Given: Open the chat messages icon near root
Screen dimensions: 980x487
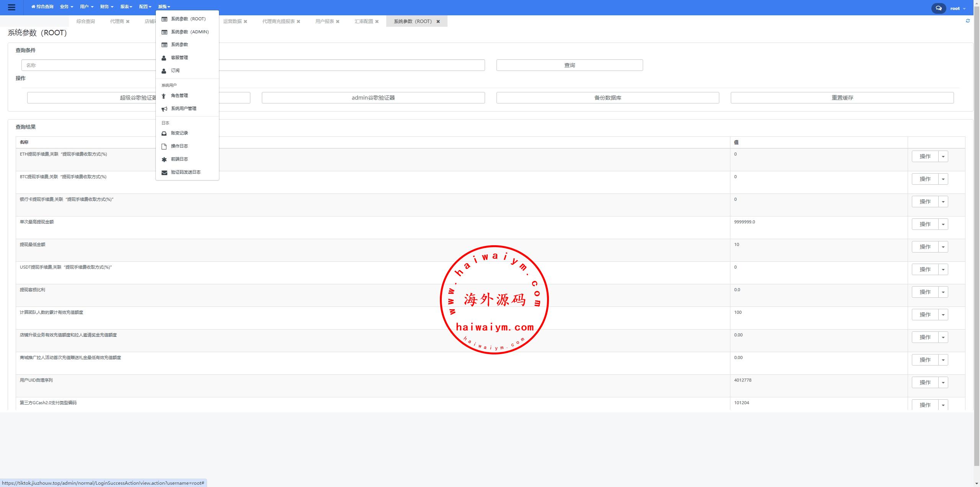Looking at the screenshot, I should (x=938, y=8).
